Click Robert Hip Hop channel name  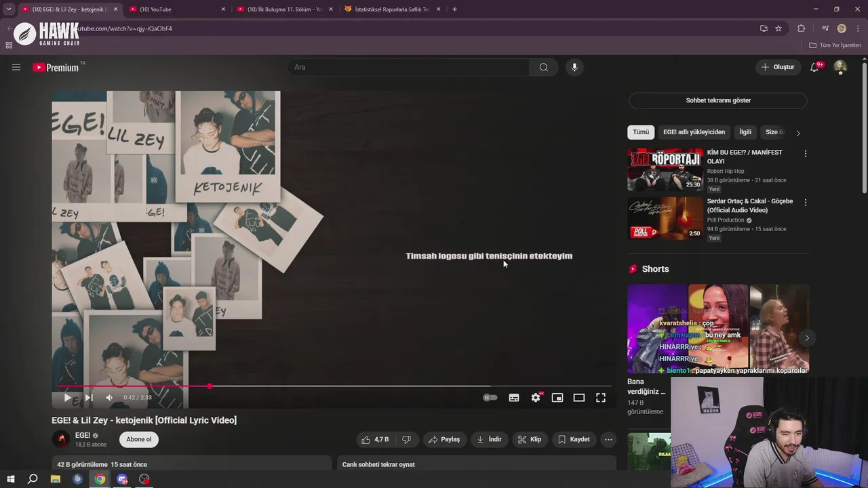(x=726, y=171)
